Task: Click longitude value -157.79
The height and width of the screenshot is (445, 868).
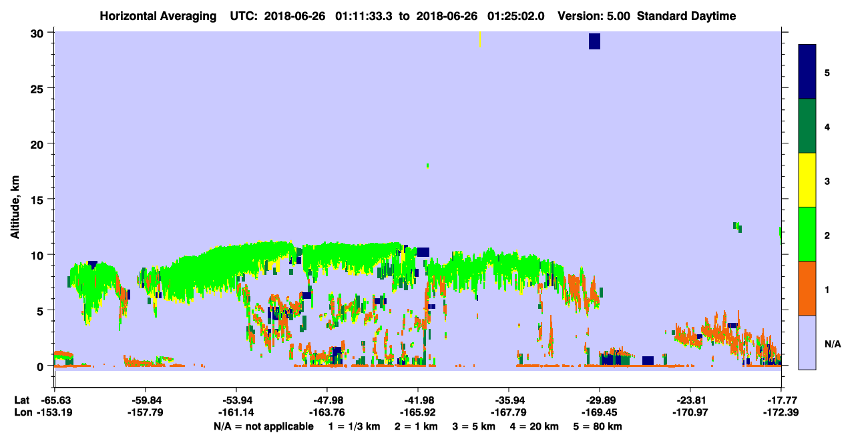Action: tap(146, 412)
